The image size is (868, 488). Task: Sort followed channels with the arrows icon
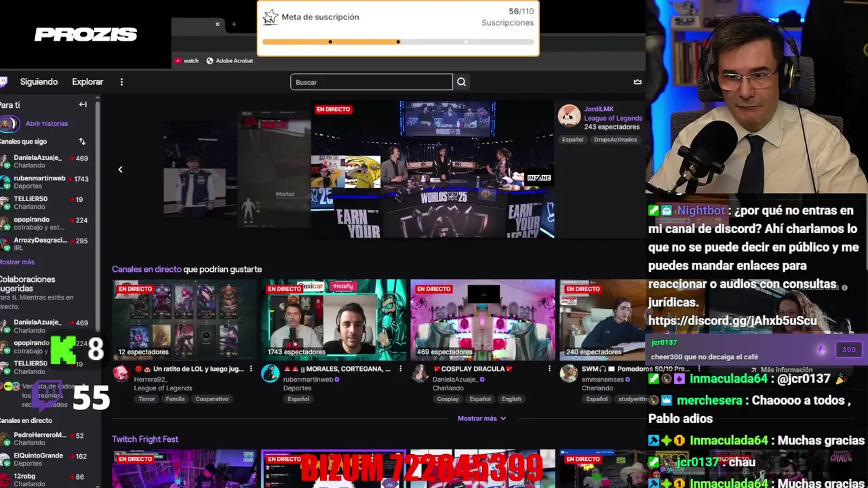(82, 142)
